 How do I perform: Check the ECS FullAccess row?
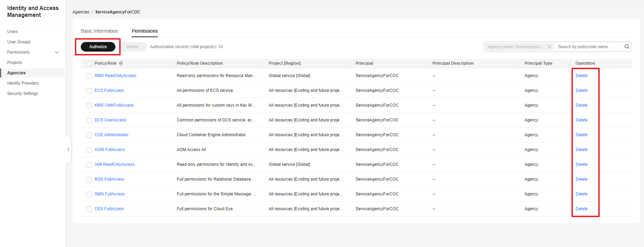click(x=89, y=91)
